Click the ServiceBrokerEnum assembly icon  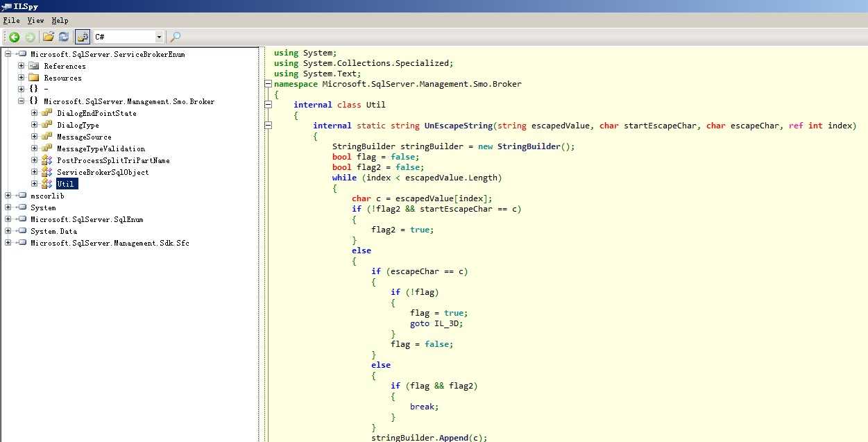coord(21,54)
